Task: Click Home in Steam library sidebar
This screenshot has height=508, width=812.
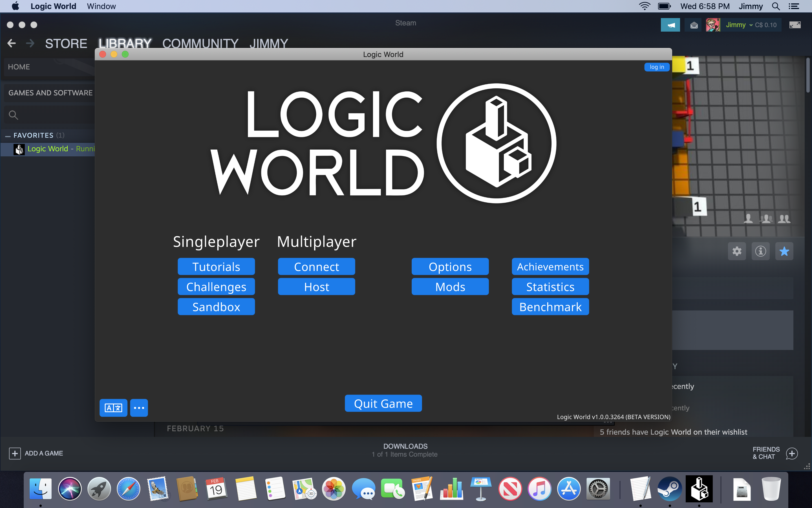Action: pos(49,67)
